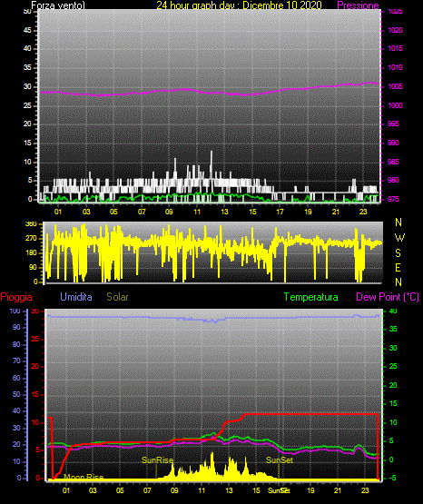Click the compass letter W

[399, 238]
